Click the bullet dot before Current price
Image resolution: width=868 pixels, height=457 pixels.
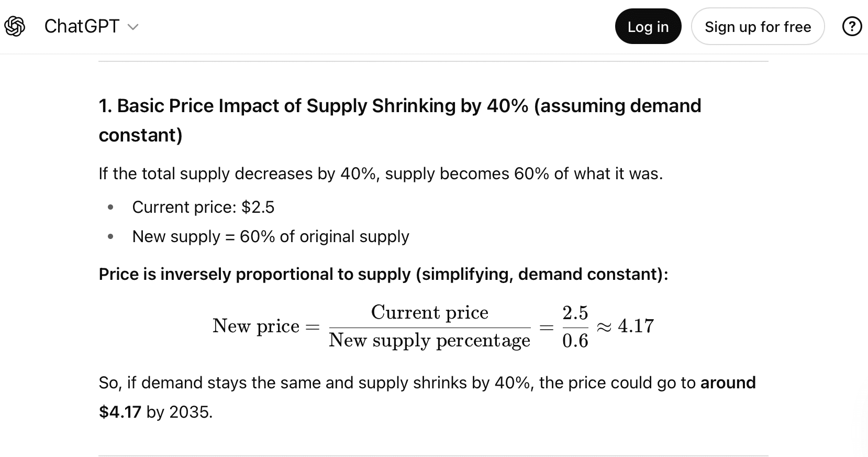(x=110, y=208)
